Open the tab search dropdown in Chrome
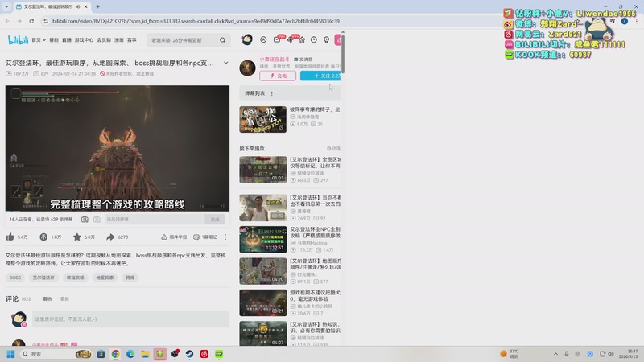The height and width of the screenshot is (362, 644). [x=6, y=6]
